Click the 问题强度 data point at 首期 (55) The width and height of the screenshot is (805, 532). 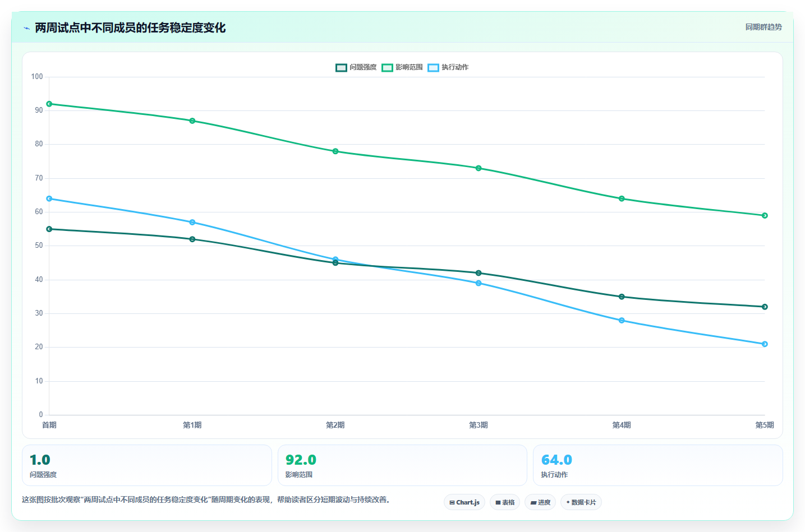point(49,229)
